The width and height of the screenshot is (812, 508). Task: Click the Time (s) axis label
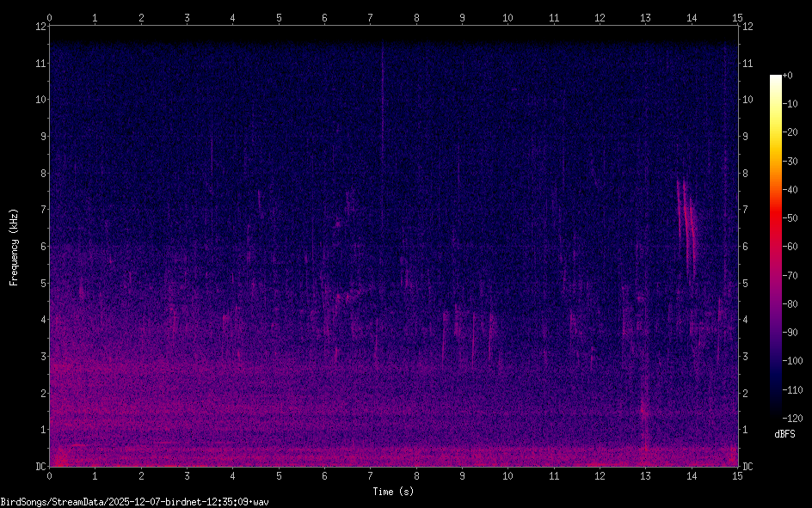(x=393, y=492)
